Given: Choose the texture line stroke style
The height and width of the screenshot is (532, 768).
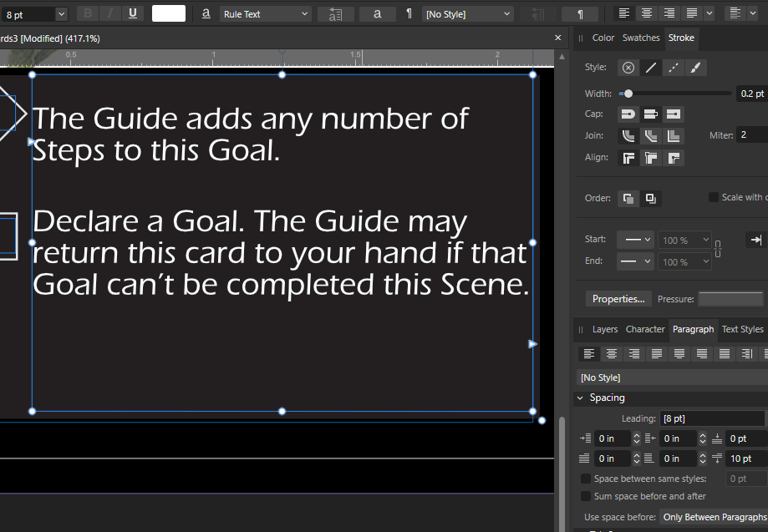Looking at the screenshot, I should (x=698, y=68).
